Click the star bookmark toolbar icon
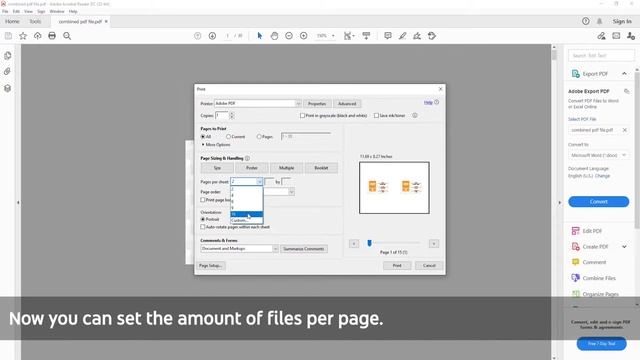 tap(23, 36)
